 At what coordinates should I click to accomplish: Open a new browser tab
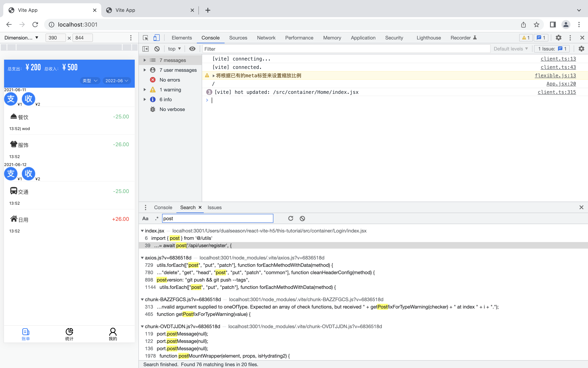coord(207,10)
